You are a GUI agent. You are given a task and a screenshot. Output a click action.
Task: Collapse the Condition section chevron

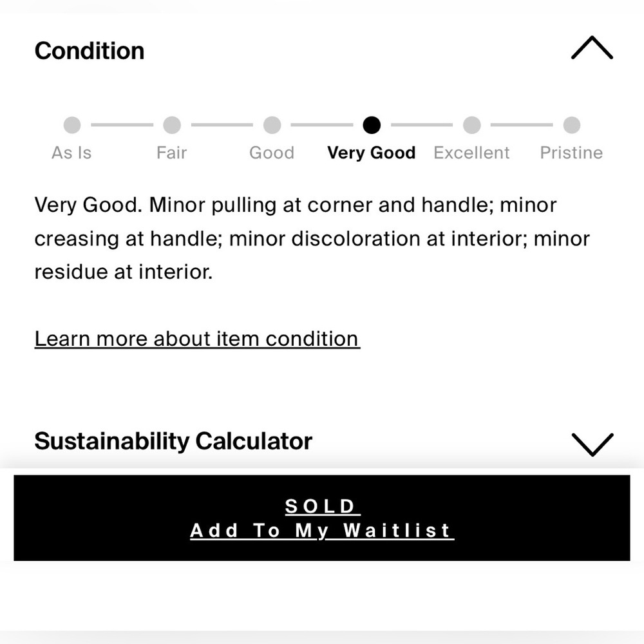click(x=592, y=48)
